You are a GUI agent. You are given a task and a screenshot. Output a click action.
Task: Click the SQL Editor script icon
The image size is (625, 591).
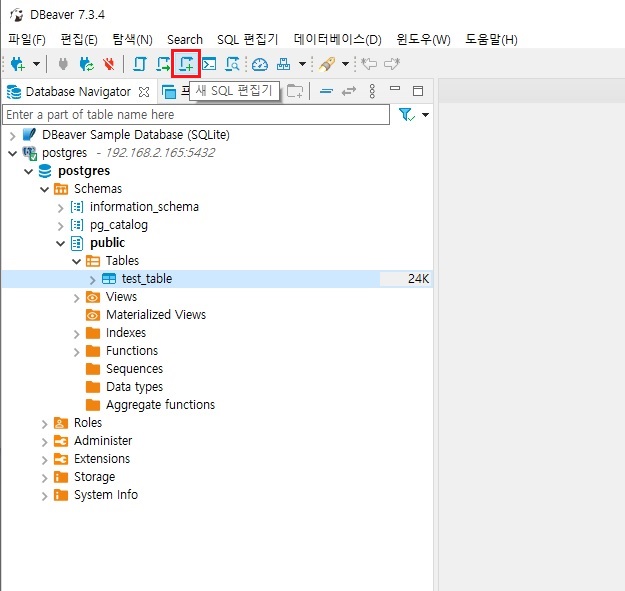pyautogui.click(x=140, y=64)
